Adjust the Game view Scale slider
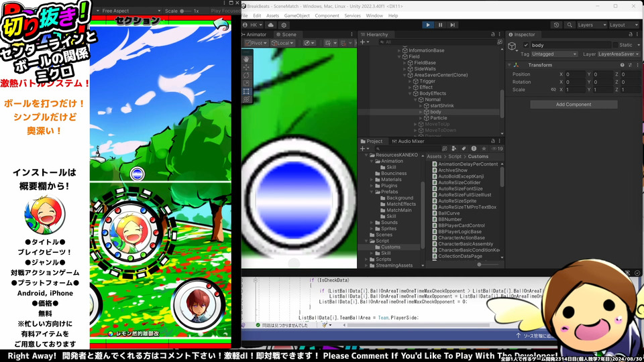The image size is (644, 362). [185, 11]
